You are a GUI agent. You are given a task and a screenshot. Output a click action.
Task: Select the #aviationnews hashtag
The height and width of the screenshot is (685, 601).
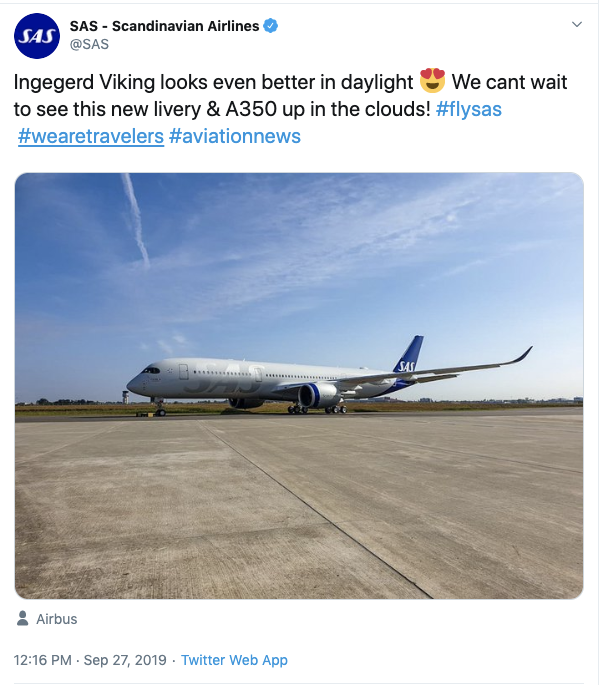235,136
